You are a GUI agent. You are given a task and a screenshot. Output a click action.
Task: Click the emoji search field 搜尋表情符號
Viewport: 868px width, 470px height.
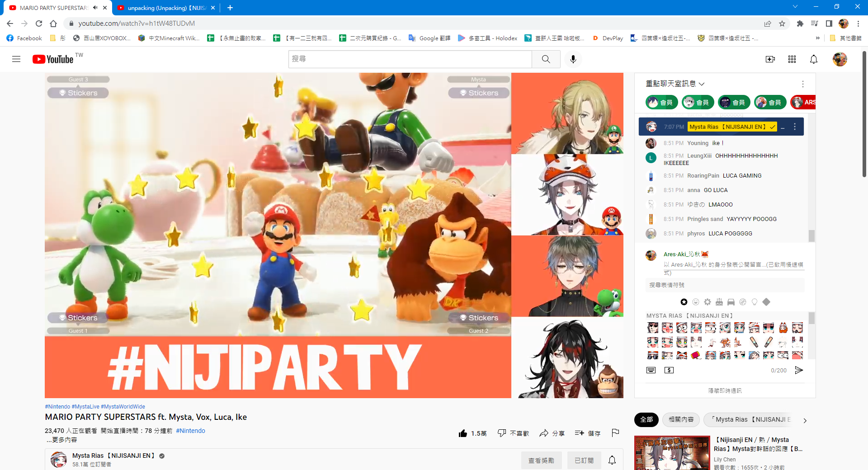(x=725, y=285)
